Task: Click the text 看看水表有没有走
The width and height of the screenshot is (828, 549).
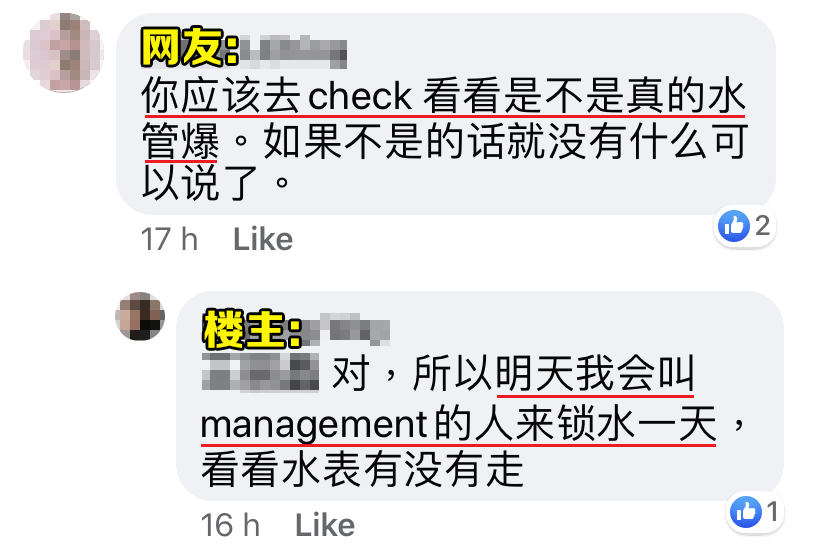Action: [363, 470]
